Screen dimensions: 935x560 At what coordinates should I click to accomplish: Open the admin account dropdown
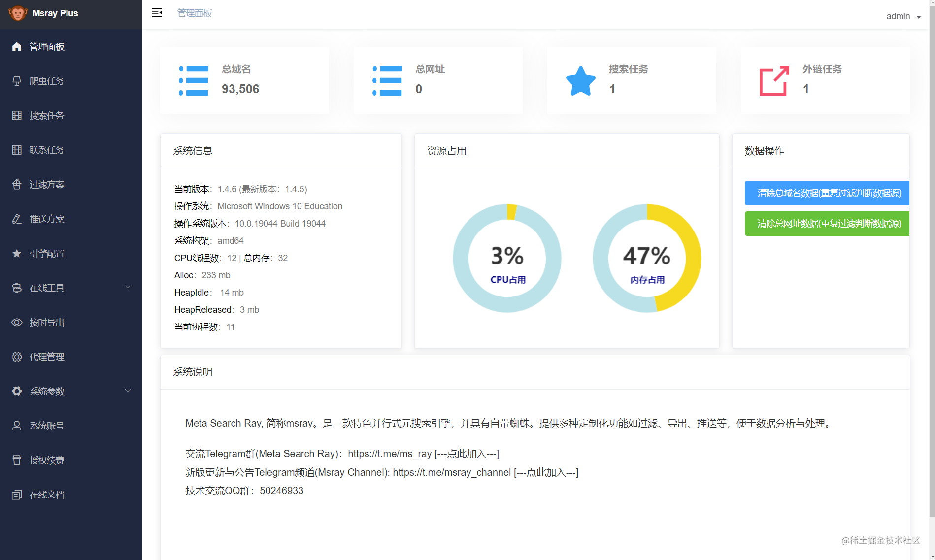tap(903, 16)
